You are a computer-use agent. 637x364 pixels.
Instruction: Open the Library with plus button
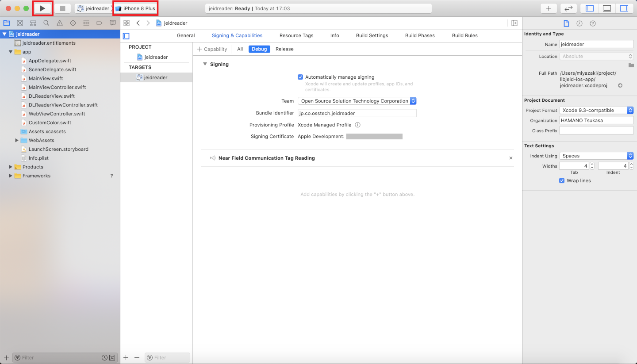549,8
